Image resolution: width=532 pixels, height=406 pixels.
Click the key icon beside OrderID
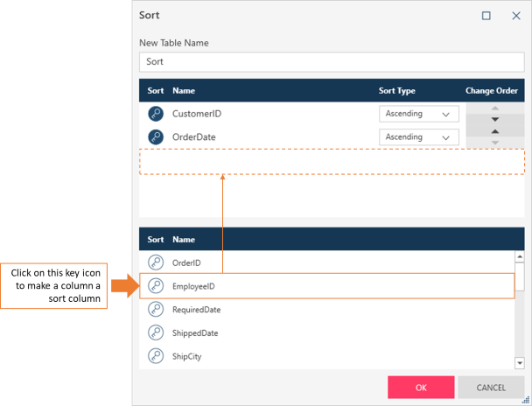point(156,262)
